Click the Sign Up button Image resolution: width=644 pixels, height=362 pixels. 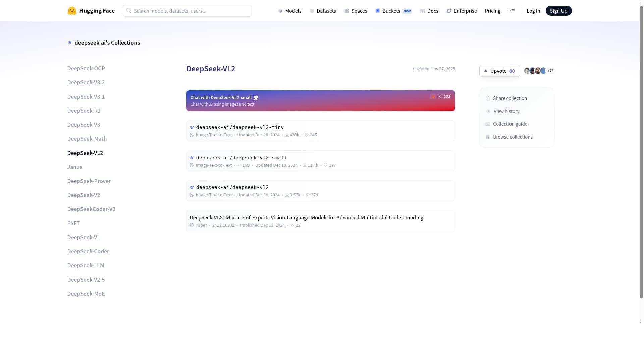(x=558, y=11)
